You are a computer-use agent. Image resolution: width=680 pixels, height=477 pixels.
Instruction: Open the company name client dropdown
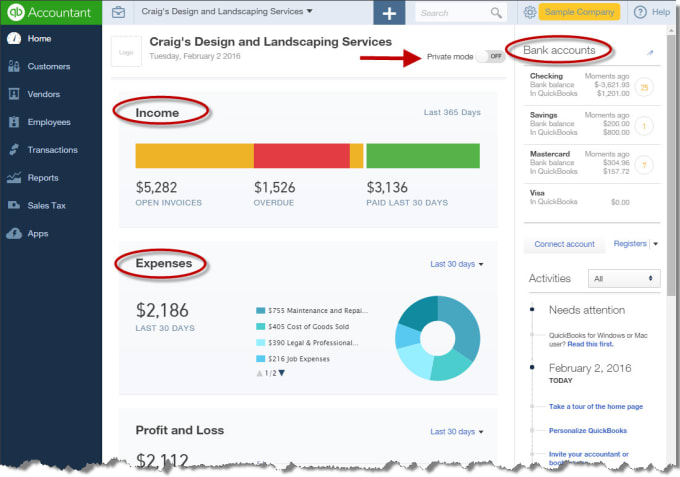click(x=227, y=11)
